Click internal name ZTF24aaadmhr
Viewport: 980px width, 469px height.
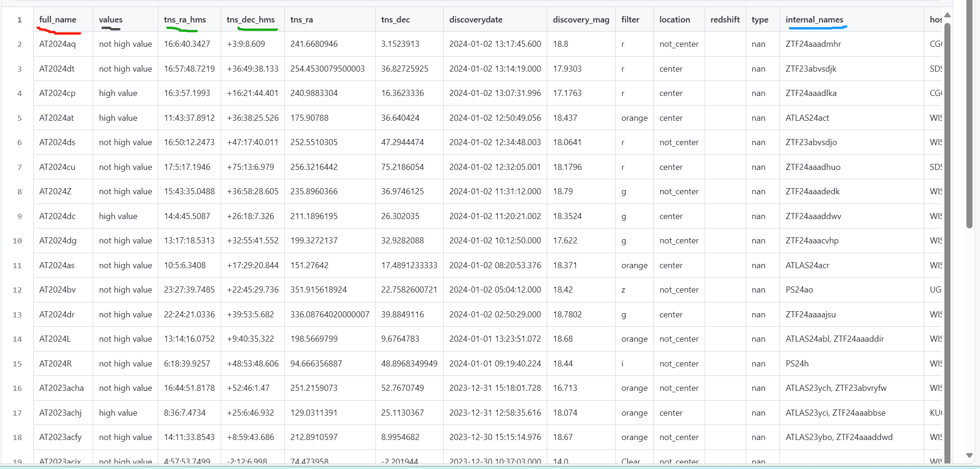click(813, 44)
